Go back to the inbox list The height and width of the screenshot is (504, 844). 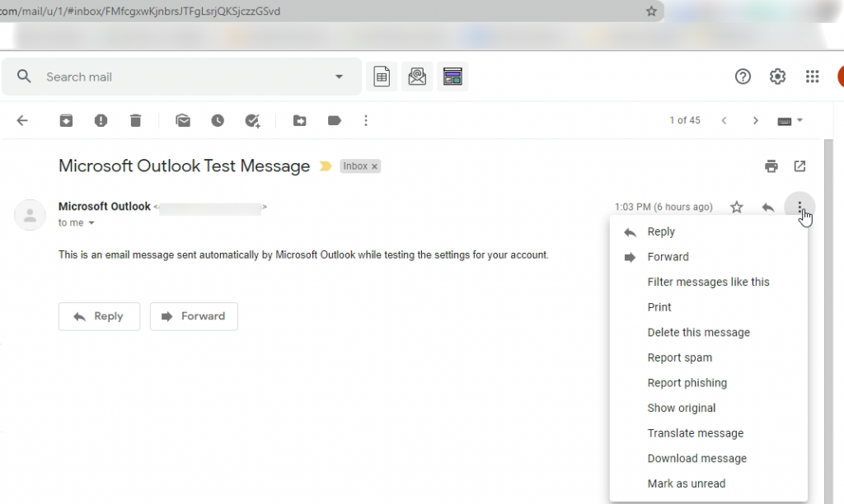point(22,120)
